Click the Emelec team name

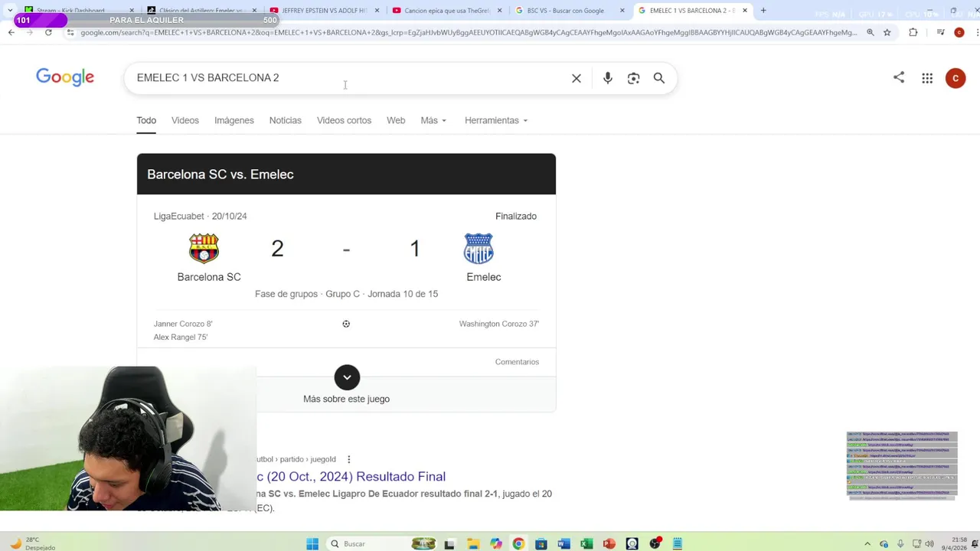(x=484, y=277)
